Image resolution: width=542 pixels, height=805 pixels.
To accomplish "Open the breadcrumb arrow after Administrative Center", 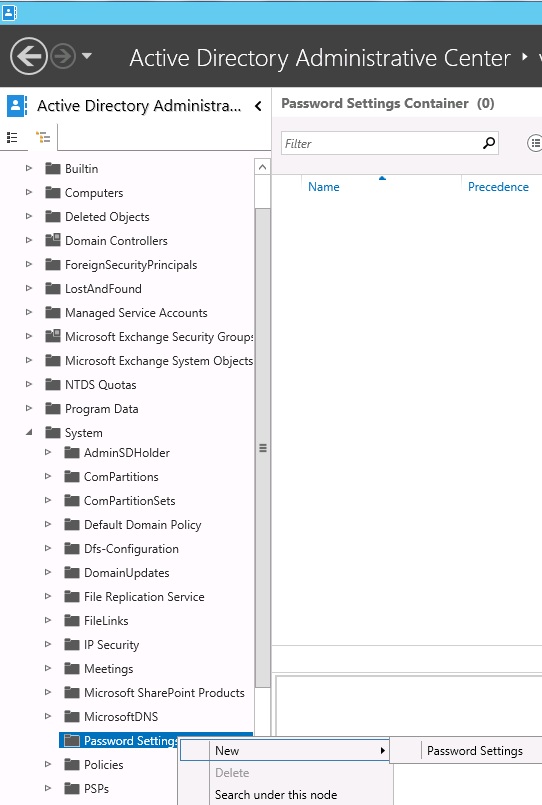I will [x=525, y=56].
